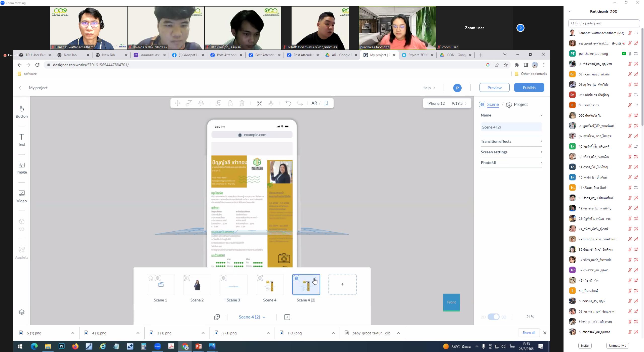Open the Applets tool
The image size is (644, 352).
pyautogui.click(x=22, y=253)
